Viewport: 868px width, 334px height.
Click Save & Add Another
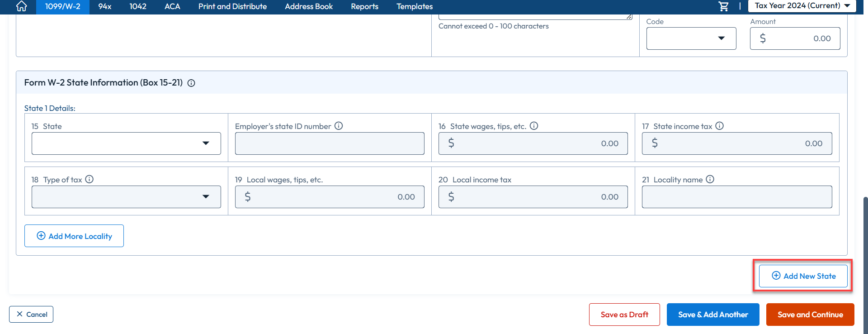pos(713,315)
